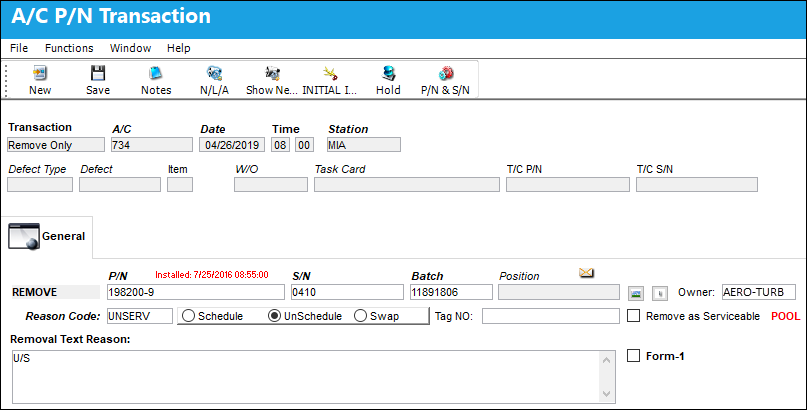Viewport: 807px width, 410px height.
Task: Click the Position field
Action: pyautogui.click(x=559, y=292)
